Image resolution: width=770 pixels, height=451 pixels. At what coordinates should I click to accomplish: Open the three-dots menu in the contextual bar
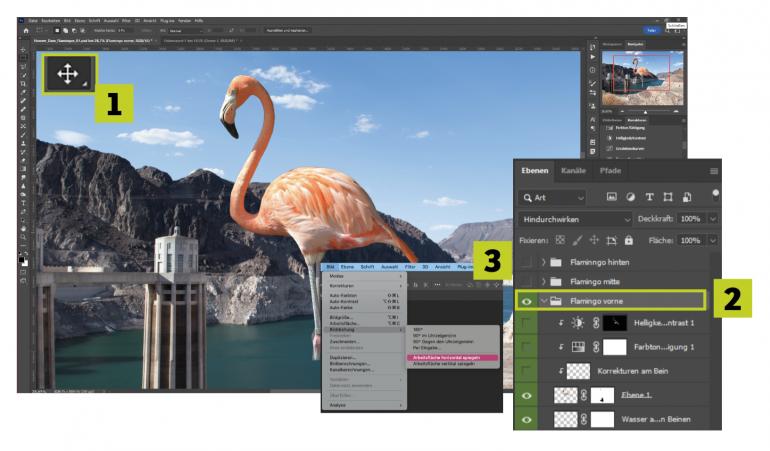click(438, 285)
